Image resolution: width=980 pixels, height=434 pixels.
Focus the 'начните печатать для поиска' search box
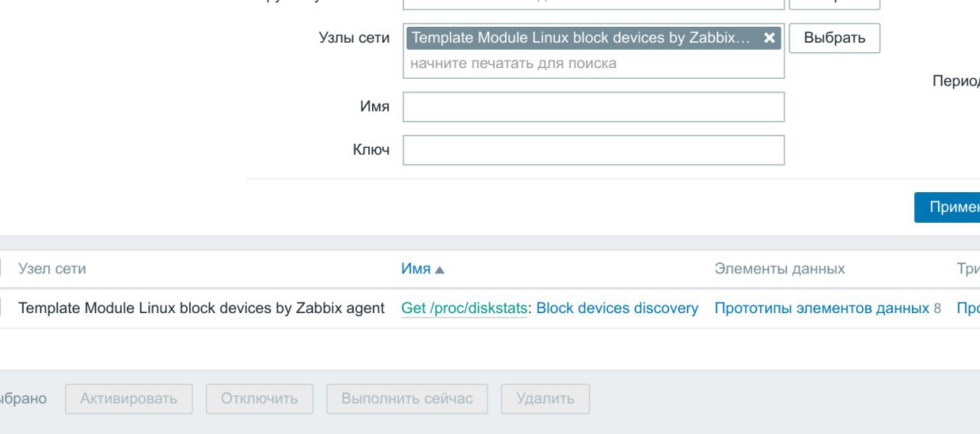pos(593,64)
